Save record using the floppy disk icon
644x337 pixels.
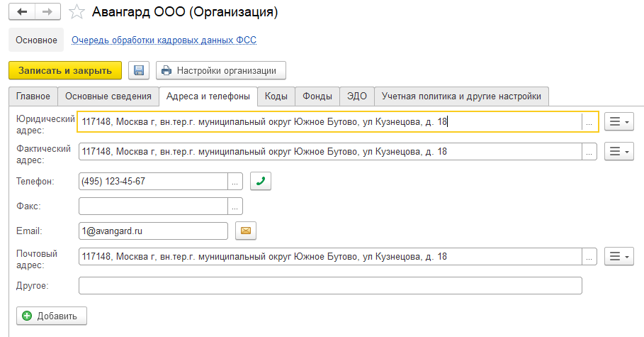tap(139, 70)
